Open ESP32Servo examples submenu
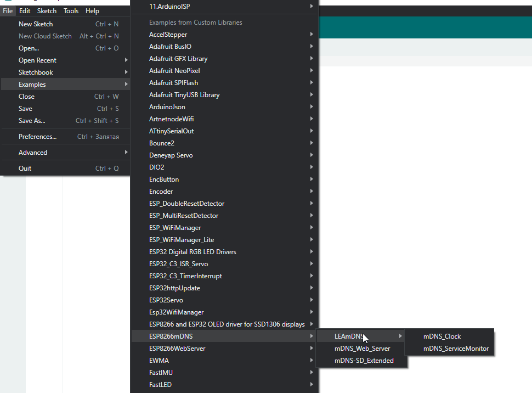The height and width of the screenshot is (393, 532). pyautogui.click(x=224, y=300)
